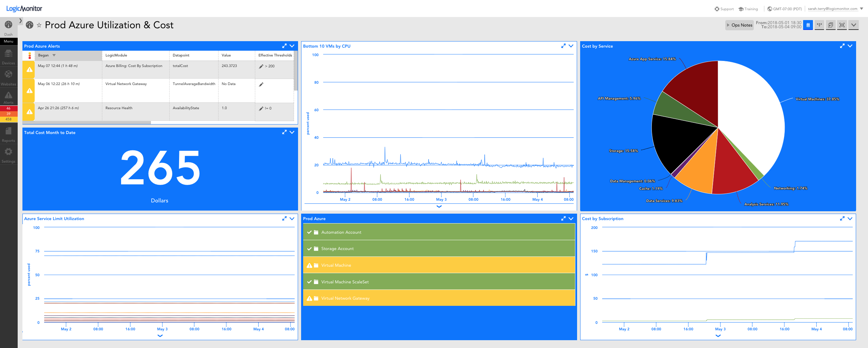Click the dashboard gauge icon beside title
Viewport: 868px width, 348px height.
point(30,25)
